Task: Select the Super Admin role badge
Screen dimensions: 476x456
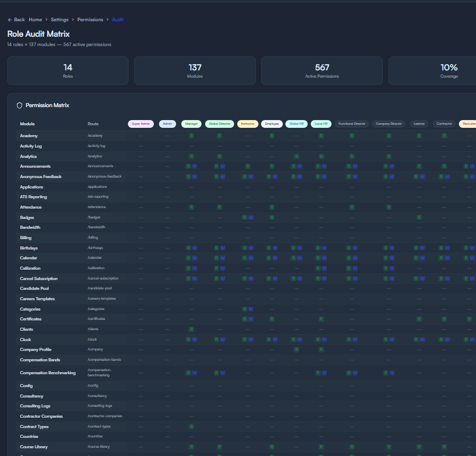Action: pos(141,124)
